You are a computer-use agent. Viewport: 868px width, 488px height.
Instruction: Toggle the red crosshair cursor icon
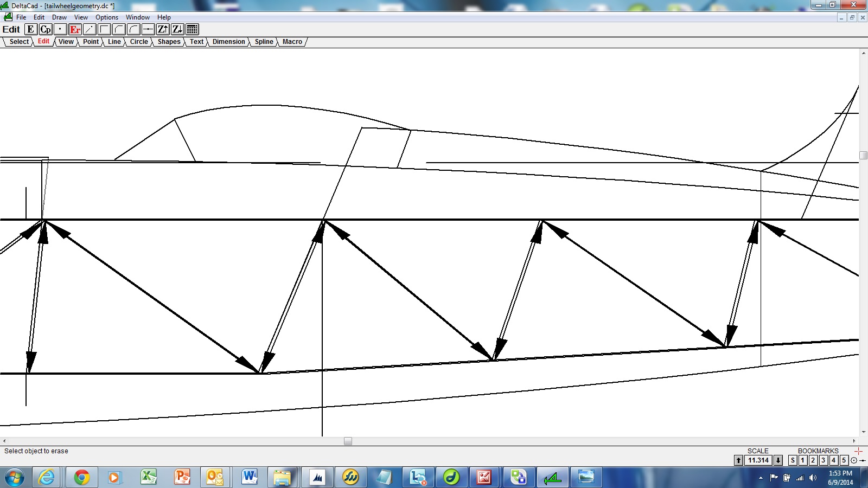(x=858, y=451)
